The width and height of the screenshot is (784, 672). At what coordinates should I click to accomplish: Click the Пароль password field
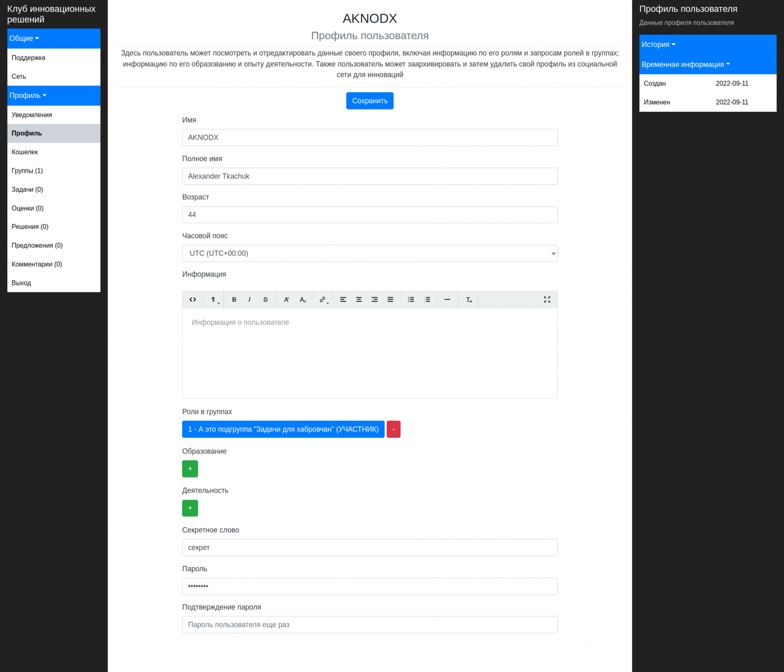(370, 587)
